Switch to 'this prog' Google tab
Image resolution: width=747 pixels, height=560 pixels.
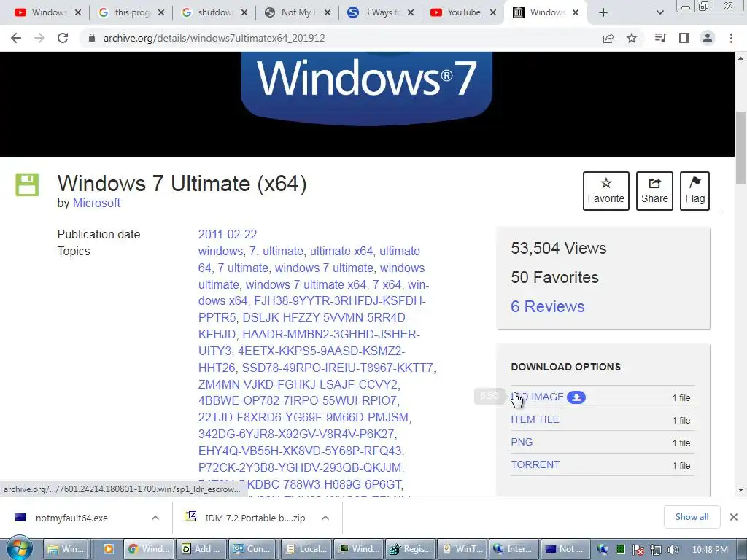pyautogui.click(x=125, y=12)
